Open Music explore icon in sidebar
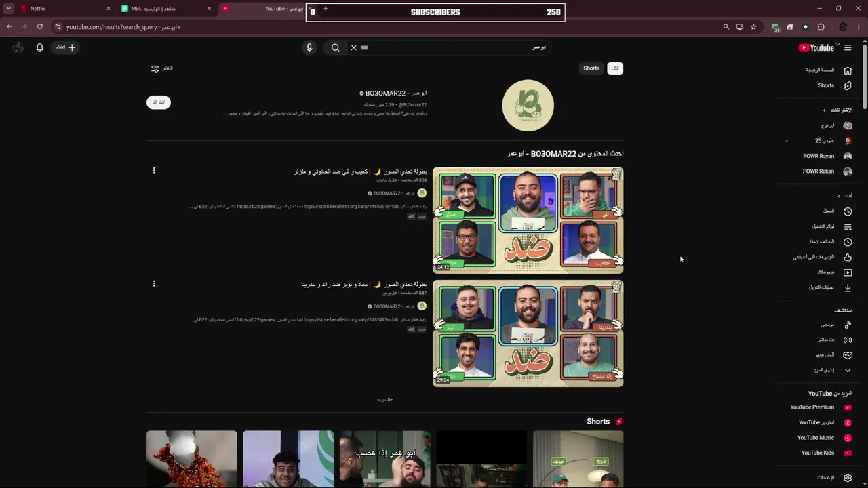Screen dimensions: 868x488 pos(848,325)
